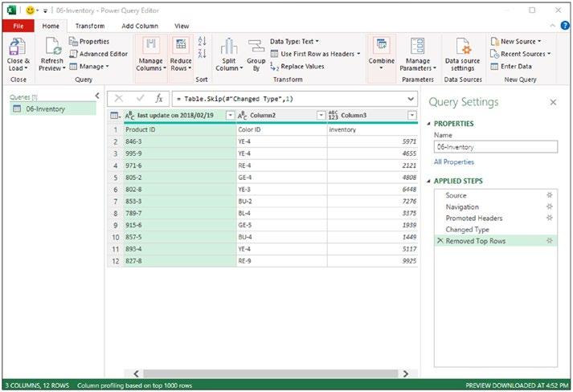Image resolution: width=573 pixels, height=392 pixels.
Task: Open the table menu icon at grid corner
Action: (x=116, y=116)
